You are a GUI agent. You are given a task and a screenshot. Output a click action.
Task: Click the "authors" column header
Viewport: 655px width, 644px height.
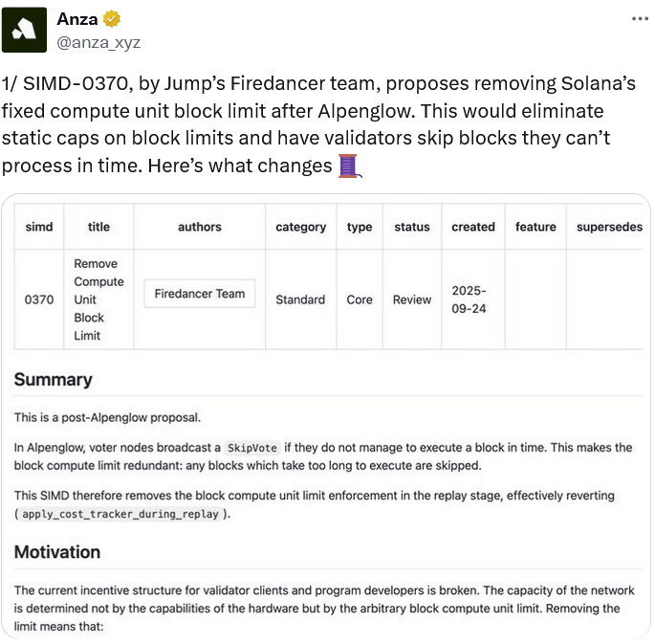click(200, 227)
